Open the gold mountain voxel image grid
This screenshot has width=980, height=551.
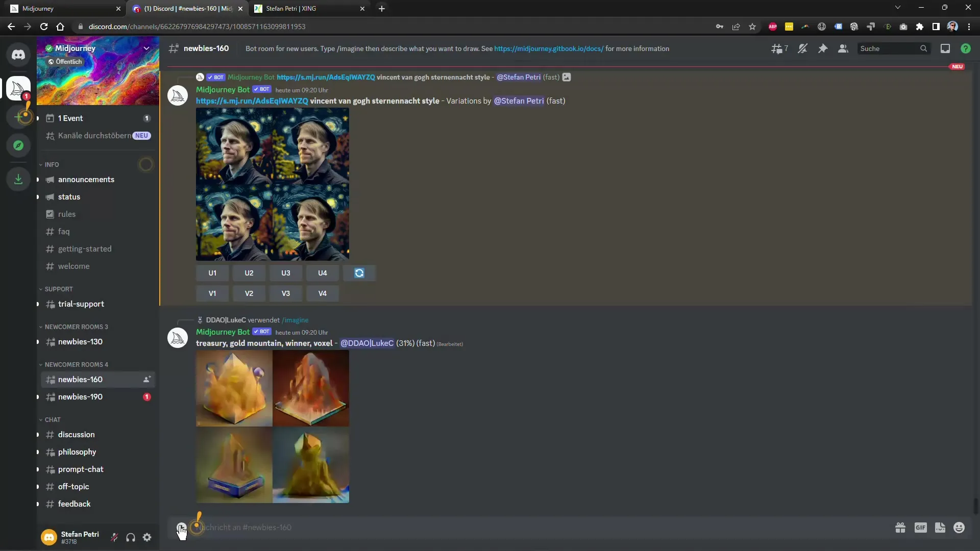(x=273, y=427)
